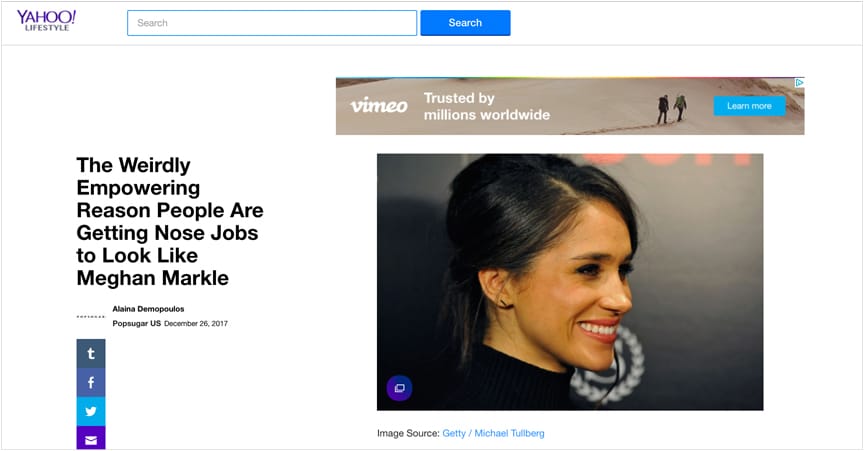The width and height of the screenshot is (864, 451).
Task: Click the article headline about nose jobs
Action: coord(170,221)
